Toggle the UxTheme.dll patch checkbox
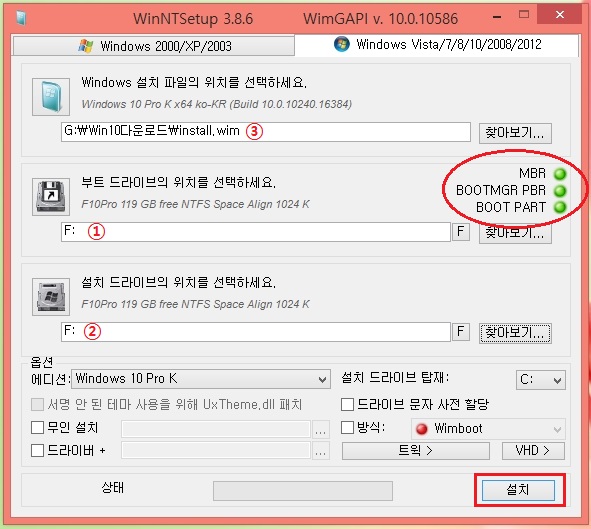Image resolution: width=591 pixels, height=529 pixels. click(x=37, y=405)
